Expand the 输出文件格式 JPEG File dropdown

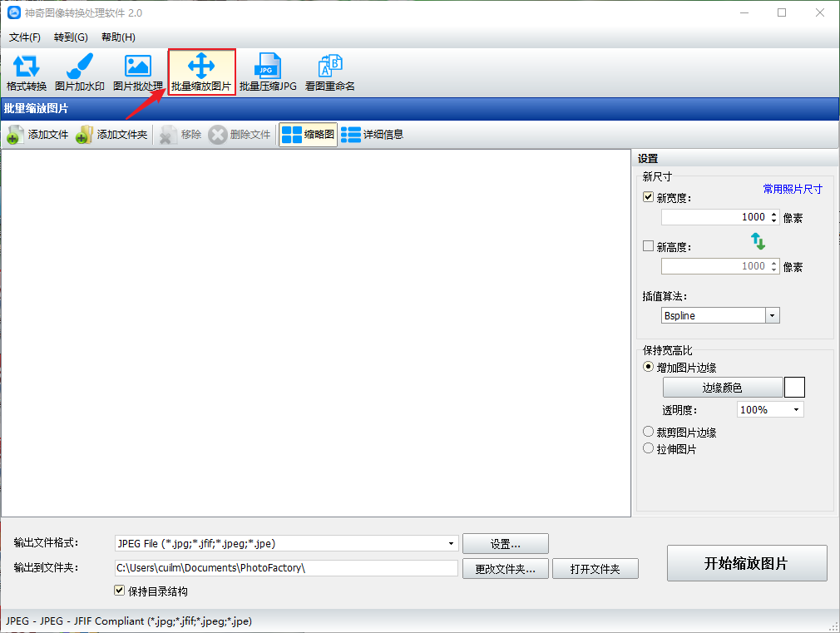pyautogui.click(x=452, y=543)
